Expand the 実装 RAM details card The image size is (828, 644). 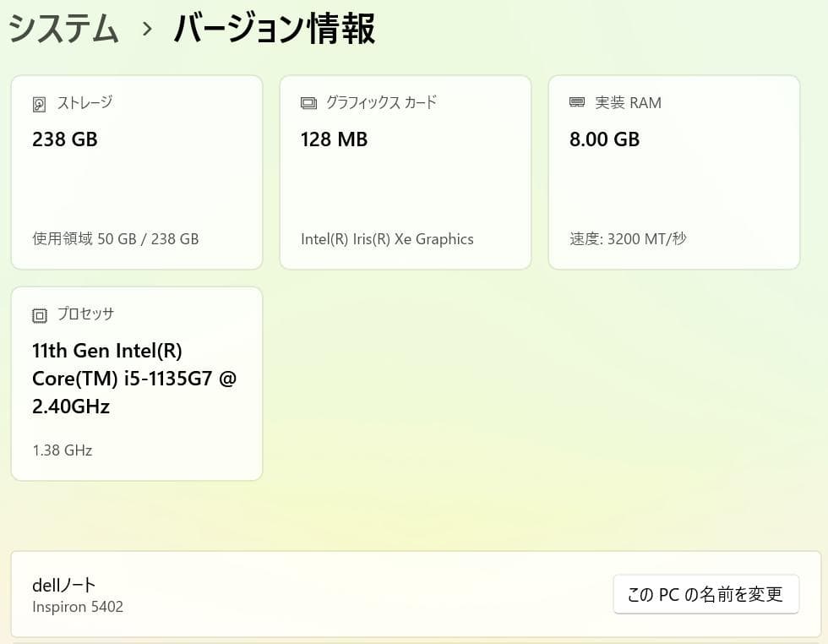pyautogui.click(x=673, y=172)
